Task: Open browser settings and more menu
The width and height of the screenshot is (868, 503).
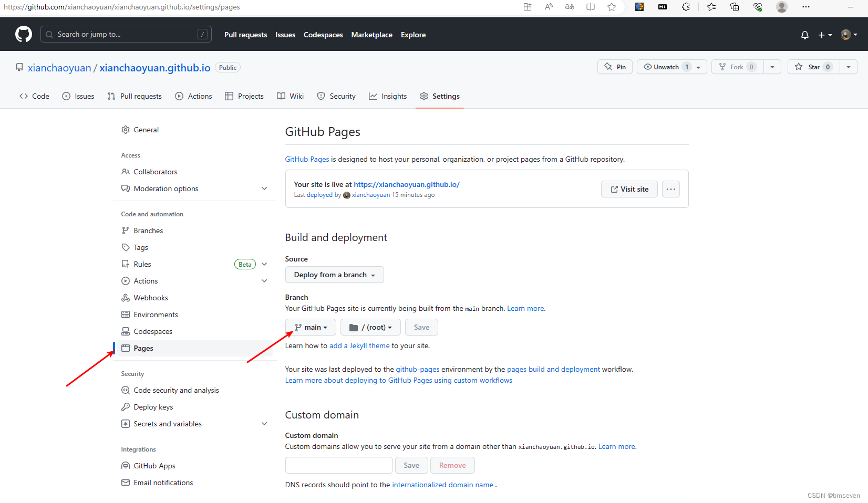Action: coord(806,7)
